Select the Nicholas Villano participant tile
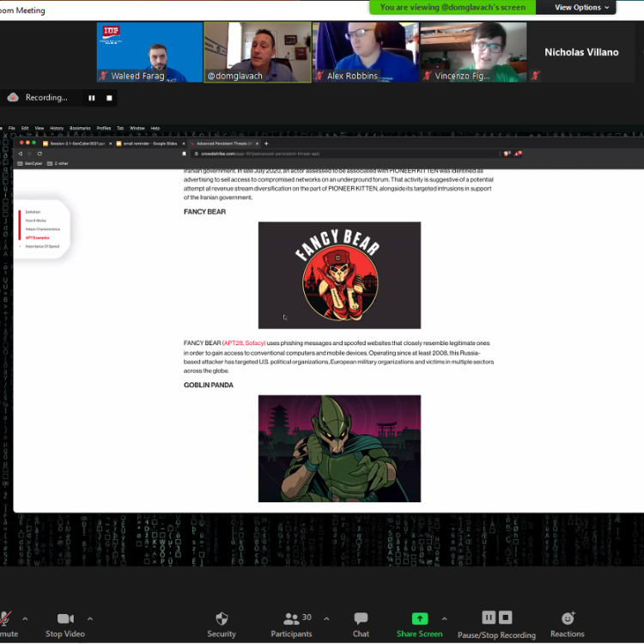 581,52
